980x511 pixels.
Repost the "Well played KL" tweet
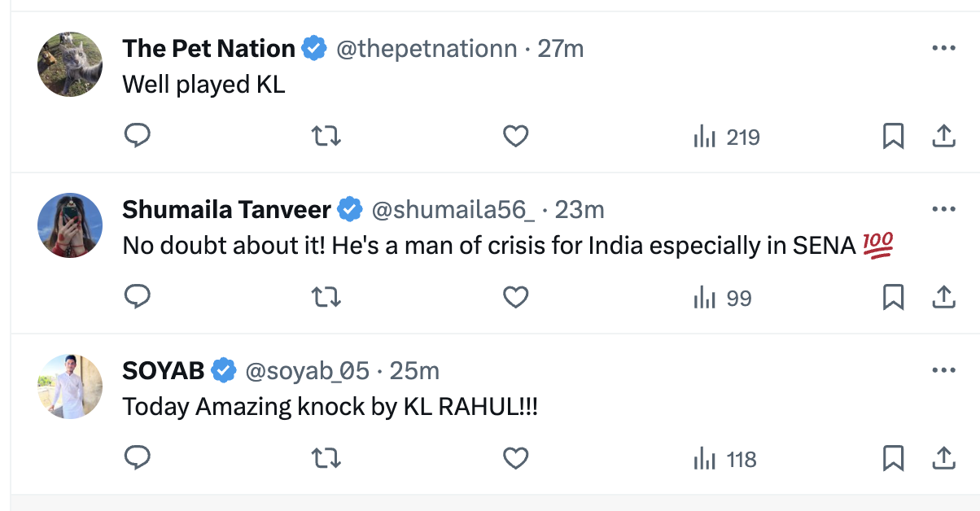pyautogui.click(x=326, y=137)
